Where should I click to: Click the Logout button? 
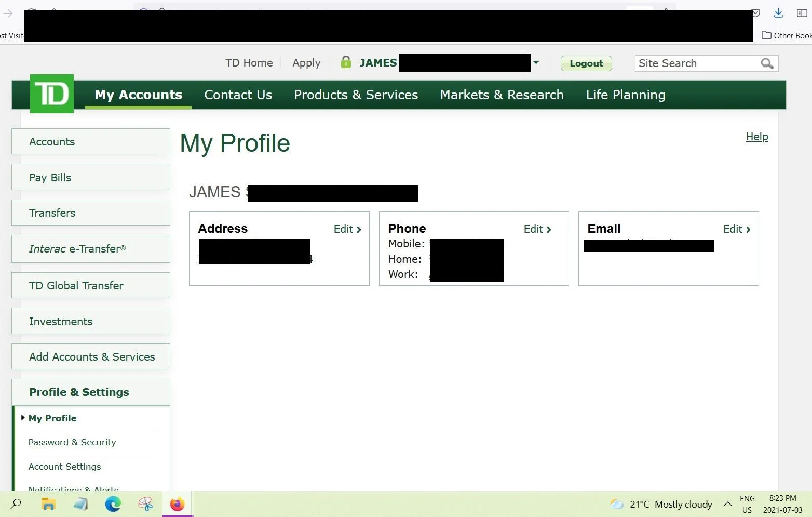[x=586, y=63]
